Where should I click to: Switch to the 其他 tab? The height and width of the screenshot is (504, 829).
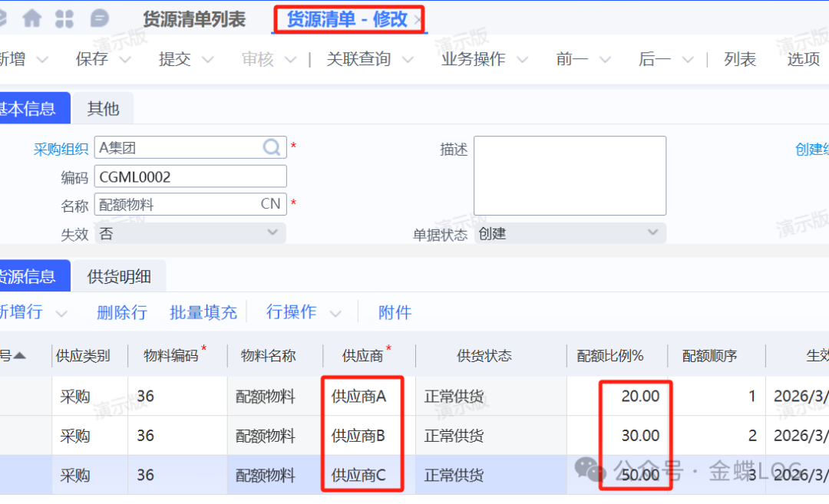(103, 109)
